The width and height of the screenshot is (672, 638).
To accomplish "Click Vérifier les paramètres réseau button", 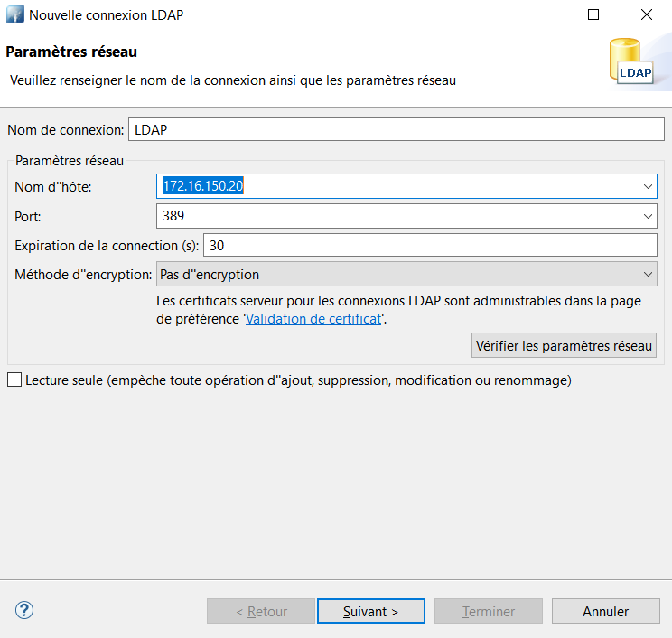I will click(x=564, y=345).
